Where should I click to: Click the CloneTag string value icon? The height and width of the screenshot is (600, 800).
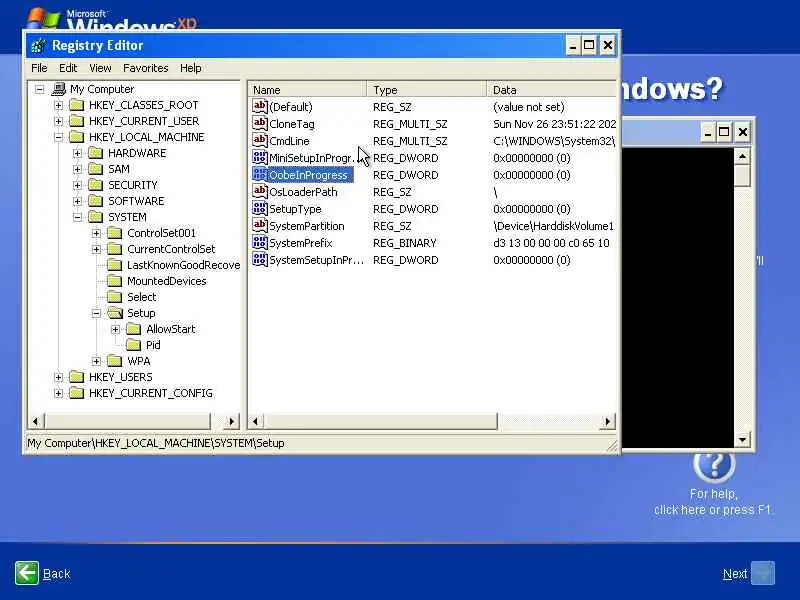coord(260,123)
